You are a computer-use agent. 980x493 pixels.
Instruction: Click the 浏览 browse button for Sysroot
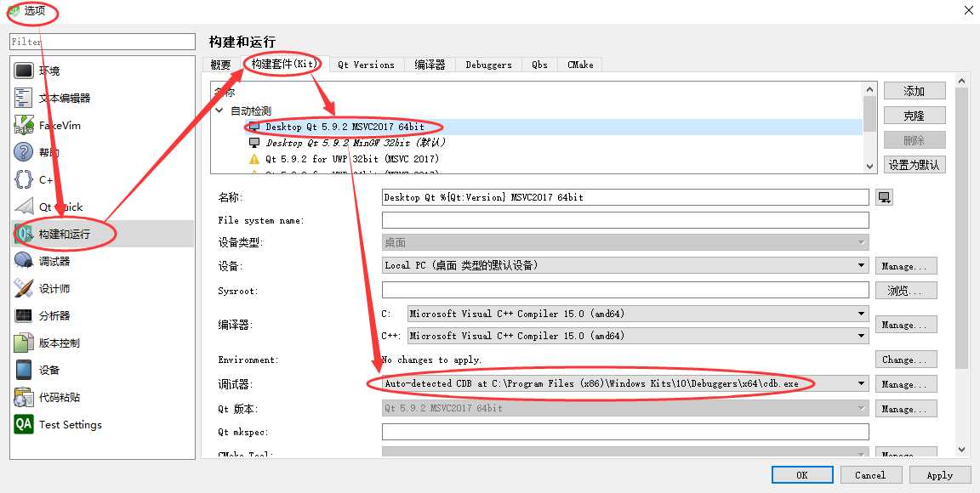906,291
